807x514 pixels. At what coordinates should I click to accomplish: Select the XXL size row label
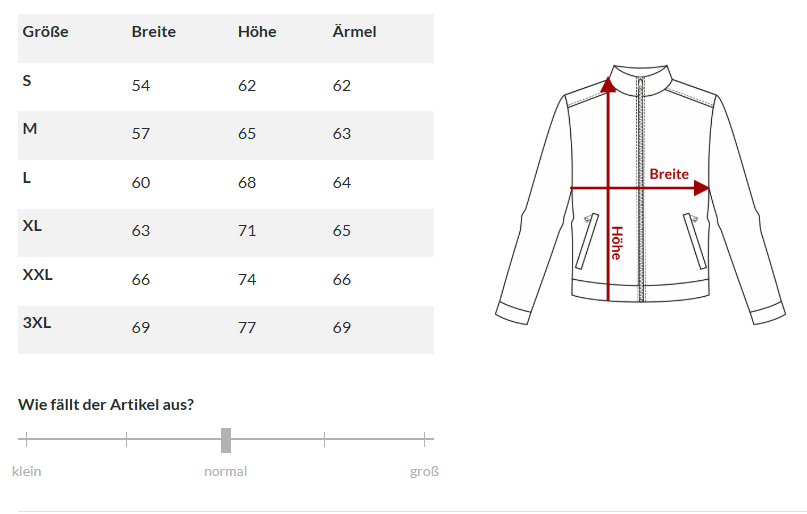click(x=37, y=275)
